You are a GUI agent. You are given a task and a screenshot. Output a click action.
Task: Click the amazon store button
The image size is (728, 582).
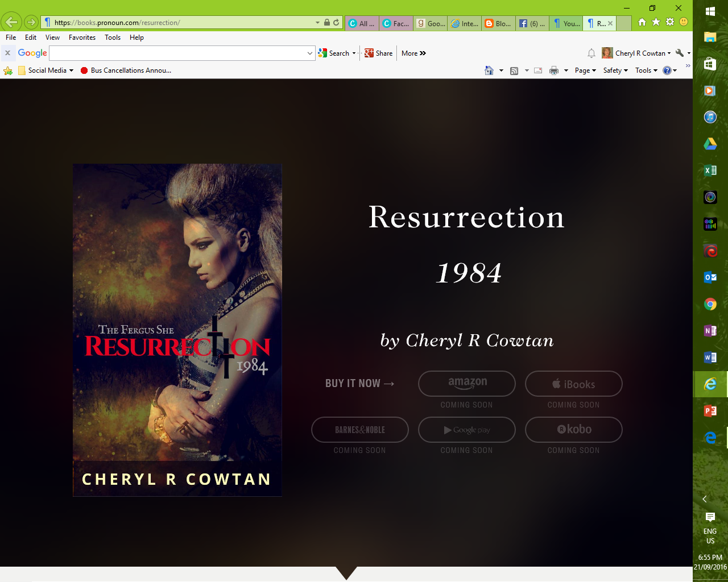point(467,384)
